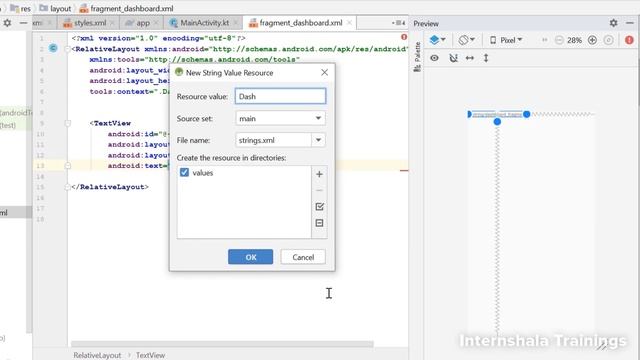Uncheck the values directory checkbox
Viewport: 640px width, 360px height.
(184, 173)
